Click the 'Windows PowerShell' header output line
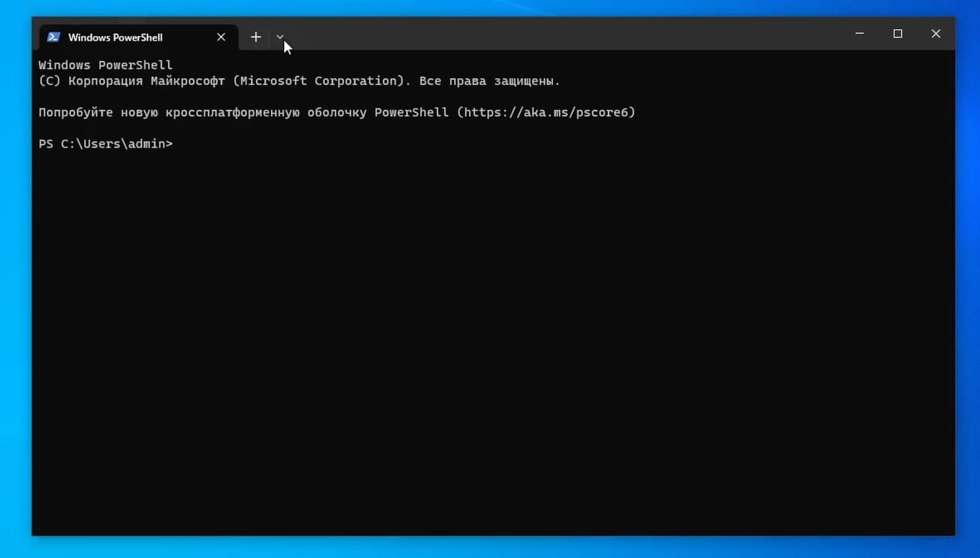The height and width of the screenshot is (558, 980). coord(106,65)
